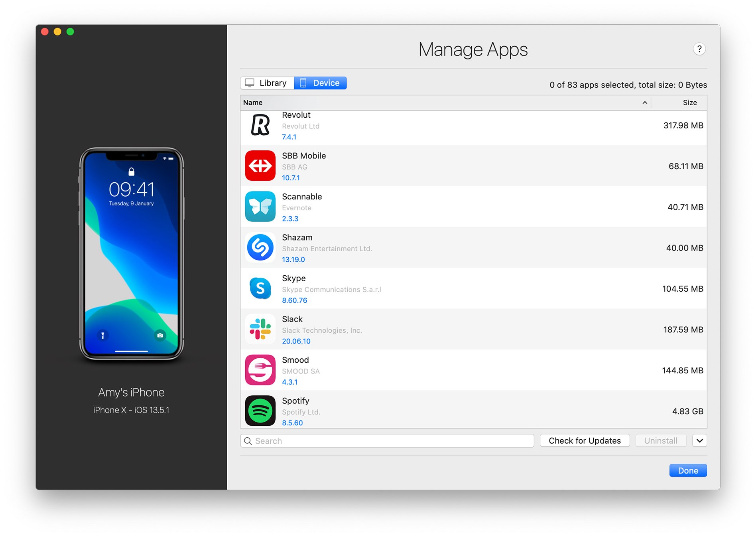This screenshot has width=756, height=537.
Task: Click Smood version 4.3.1
Action: coord(289,382)
